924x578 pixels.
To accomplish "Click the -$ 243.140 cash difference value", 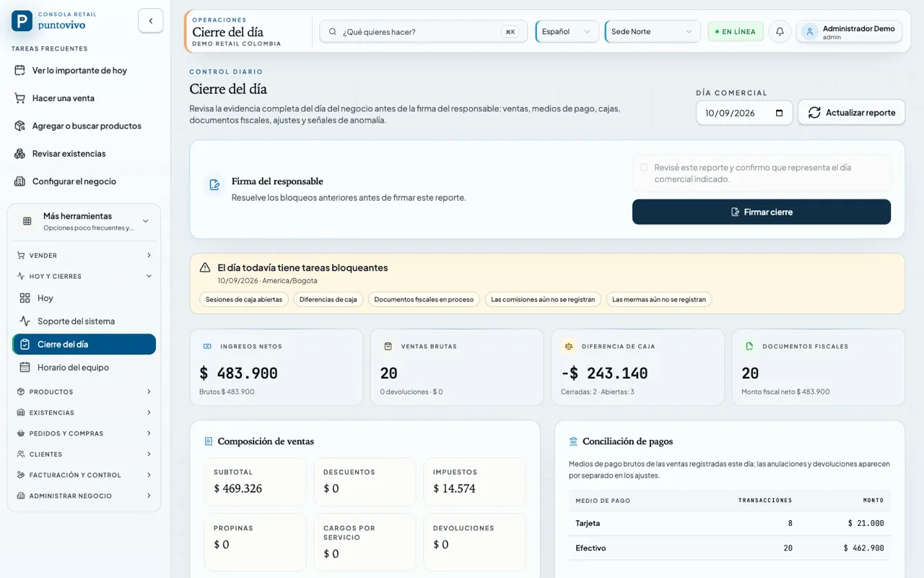I will pyautogui.click(x=604, y=374).
